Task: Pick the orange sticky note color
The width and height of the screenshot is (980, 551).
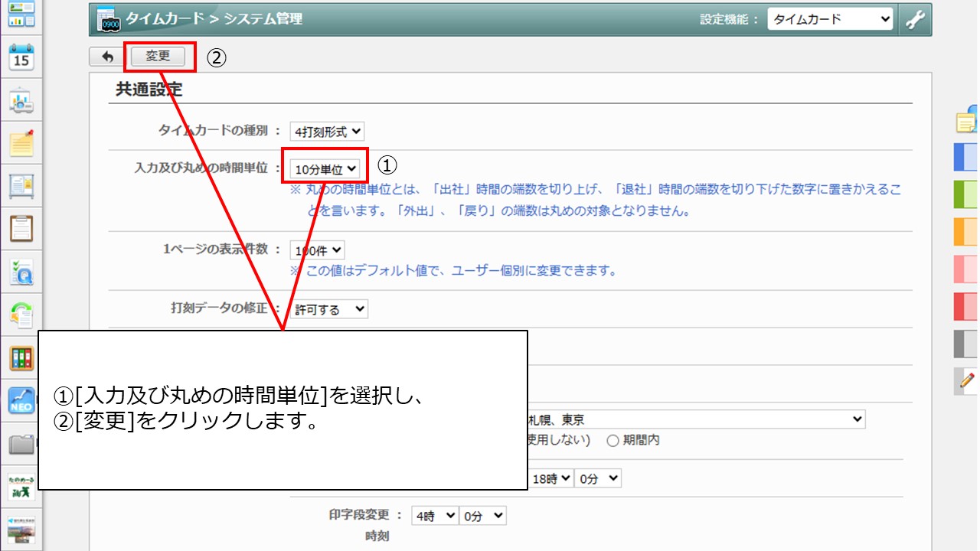Action: tap(966, 231)
